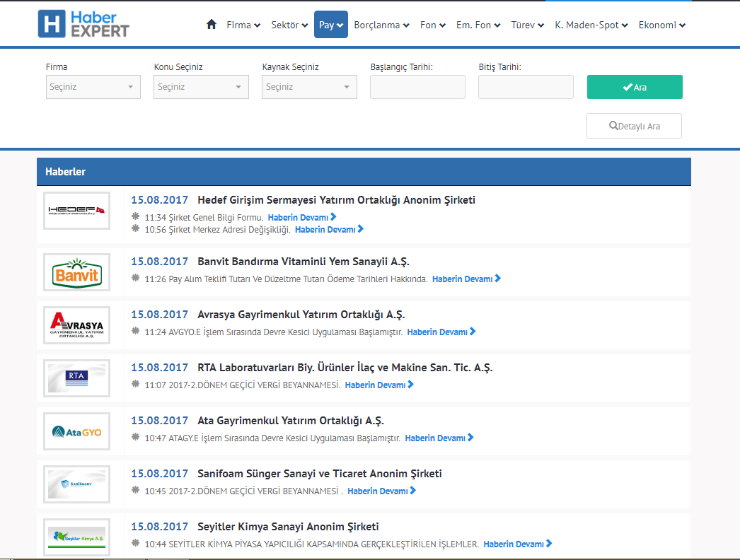740x560 pixels.
Task: Expand the Sektör menu
Action: coord(289,25)
